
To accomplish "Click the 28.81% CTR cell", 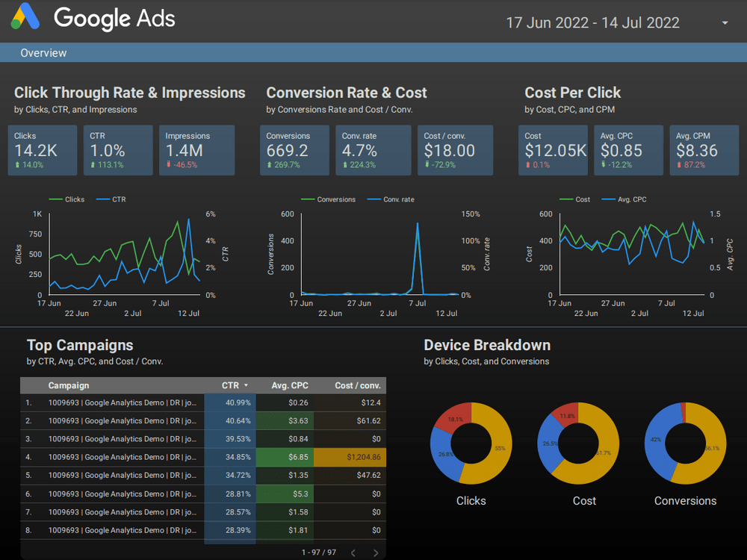I will [230, 494].
